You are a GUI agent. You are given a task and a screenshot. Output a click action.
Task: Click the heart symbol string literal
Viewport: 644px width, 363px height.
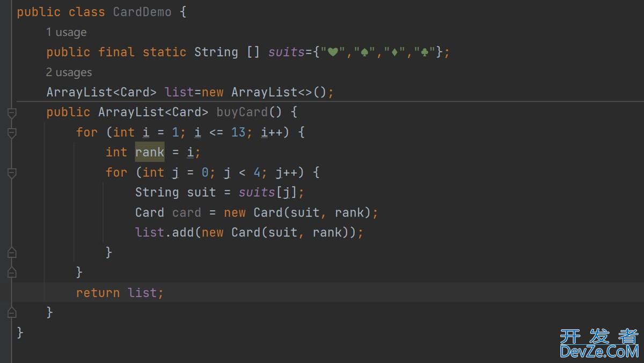(333, 52)
